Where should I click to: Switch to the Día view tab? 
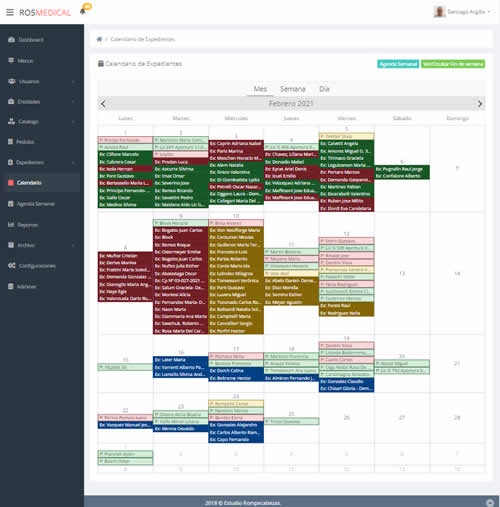pyautogui.click(x=324, y=89)
